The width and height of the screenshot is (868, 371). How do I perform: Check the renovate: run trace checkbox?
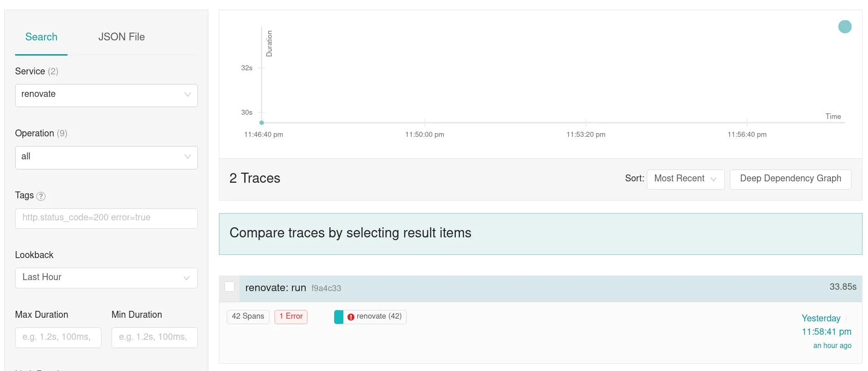tap(230, 287)
